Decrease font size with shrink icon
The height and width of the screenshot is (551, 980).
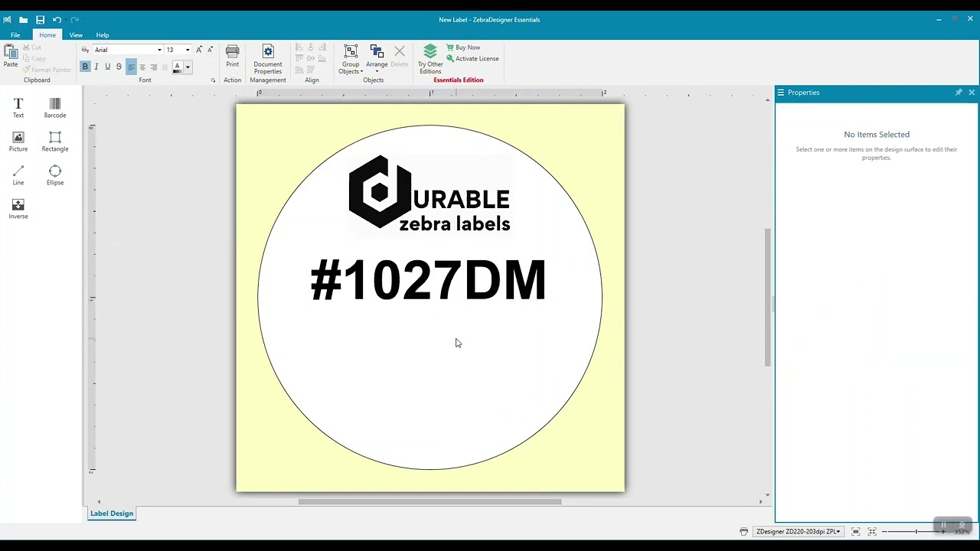(211, 50)
